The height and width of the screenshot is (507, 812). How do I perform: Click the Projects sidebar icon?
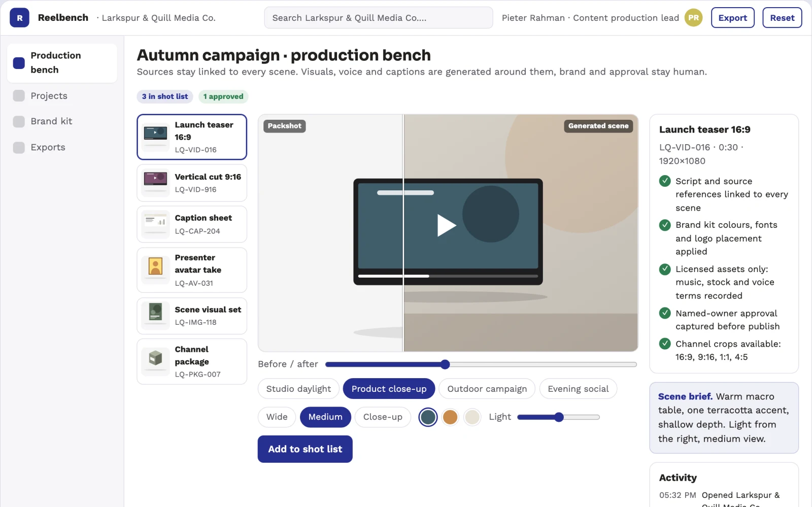[x=19, y=96]
